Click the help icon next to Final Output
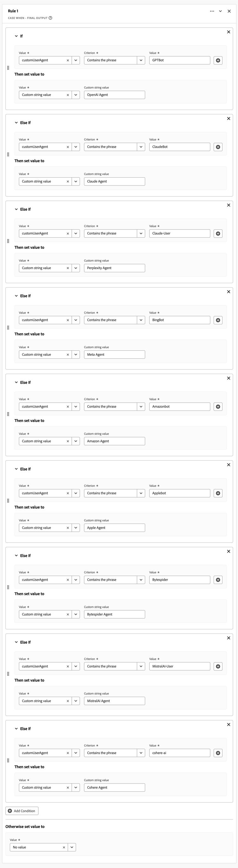 (50, 18)
